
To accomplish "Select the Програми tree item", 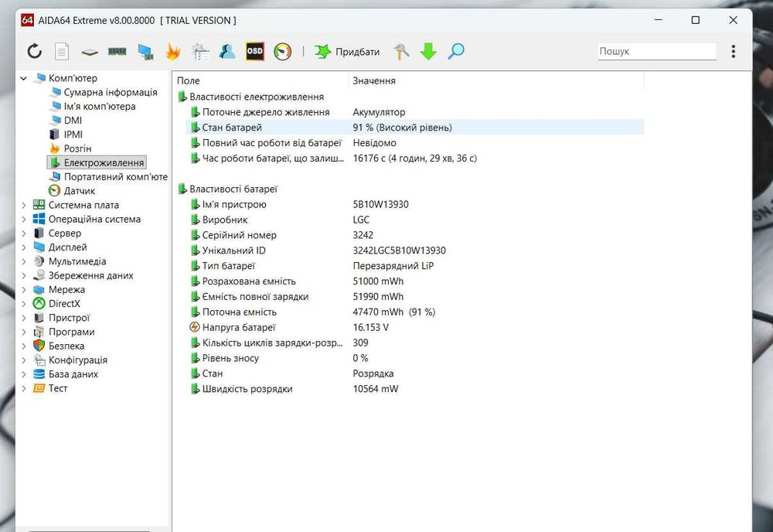I will [x=63, y=332].
